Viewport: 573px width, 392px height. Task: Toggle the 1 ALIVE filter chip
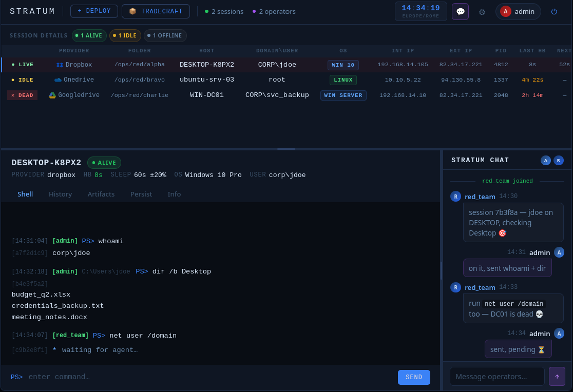(89, 35)
